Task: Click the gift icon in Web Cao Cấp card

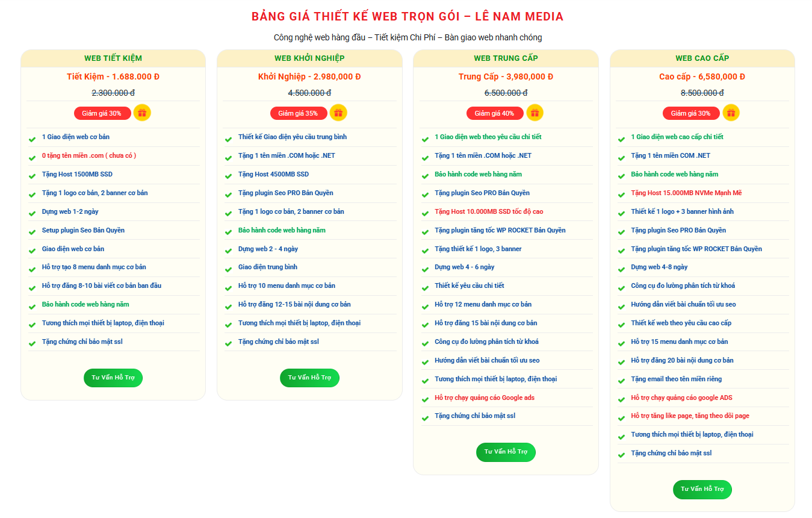Action: tap(731, 113)
